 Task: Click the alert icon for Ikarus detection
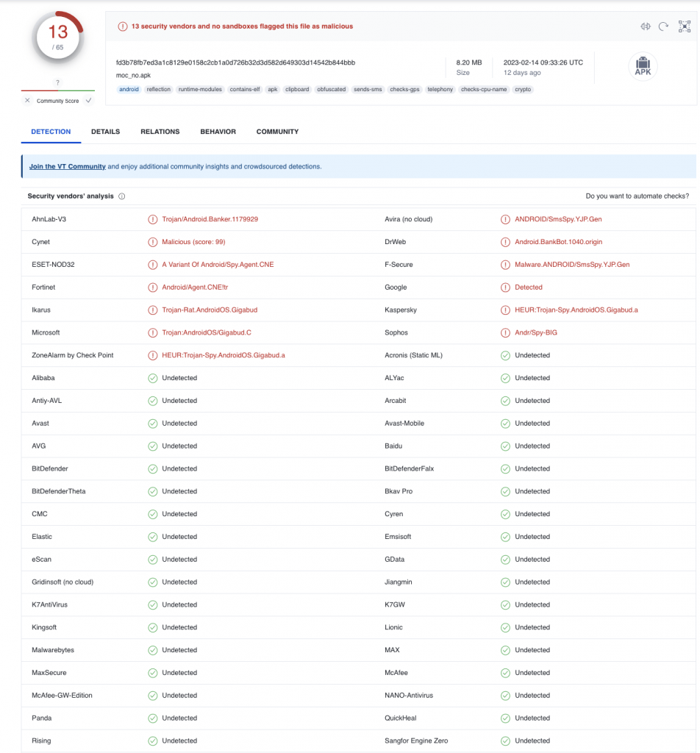[153, 310]
